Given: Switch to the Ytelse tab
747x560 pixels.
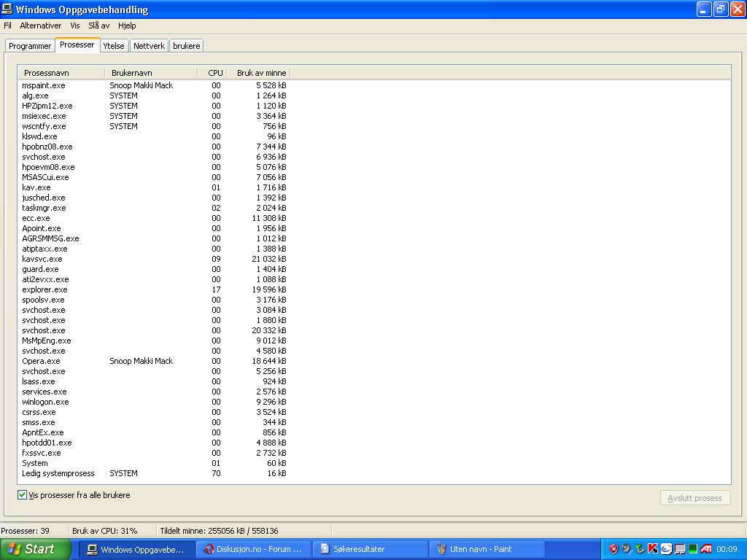Looking at the screenshot, I should coord(114,46).
